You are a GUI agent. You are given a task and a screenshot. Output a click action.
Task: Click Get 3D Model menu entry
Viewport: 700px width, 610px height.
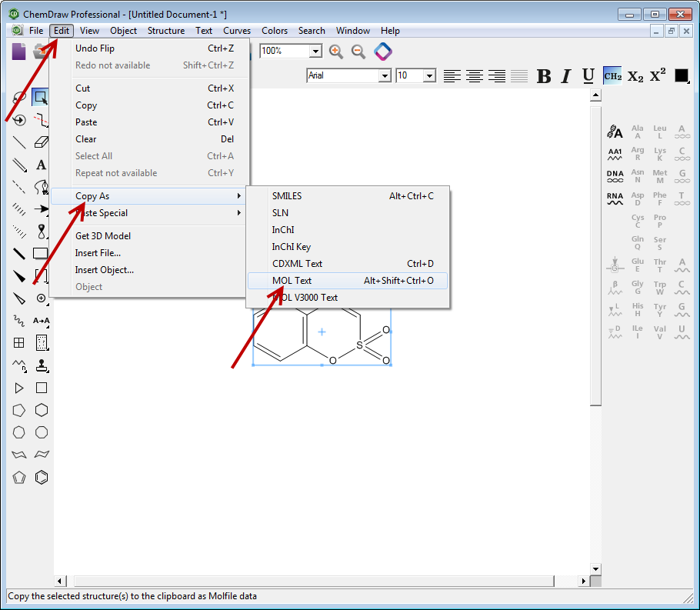[103, 236]
